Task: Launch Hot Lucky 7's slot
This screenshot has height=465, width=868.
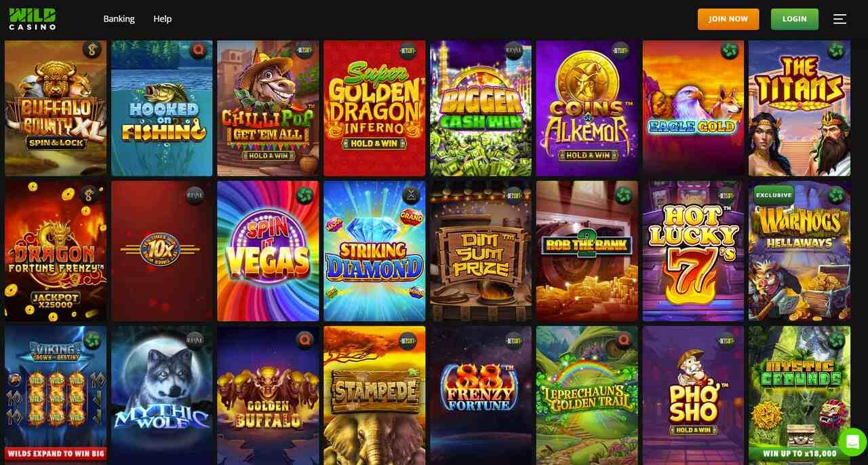Action: [693, 251]
